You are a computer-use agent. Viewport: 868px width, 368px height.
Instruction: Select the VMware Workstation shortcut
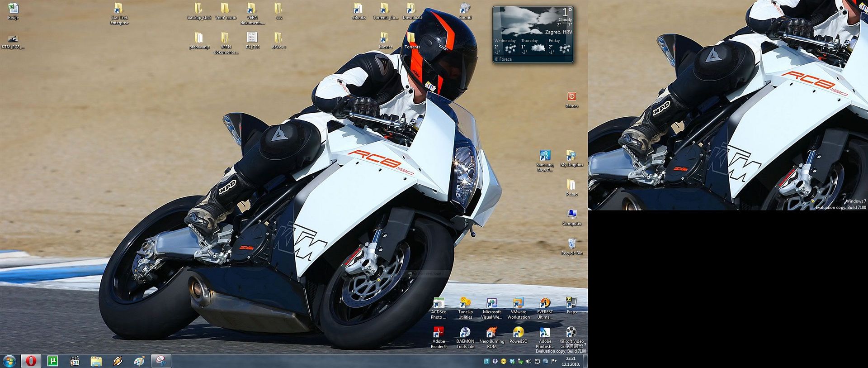point(518,303)
